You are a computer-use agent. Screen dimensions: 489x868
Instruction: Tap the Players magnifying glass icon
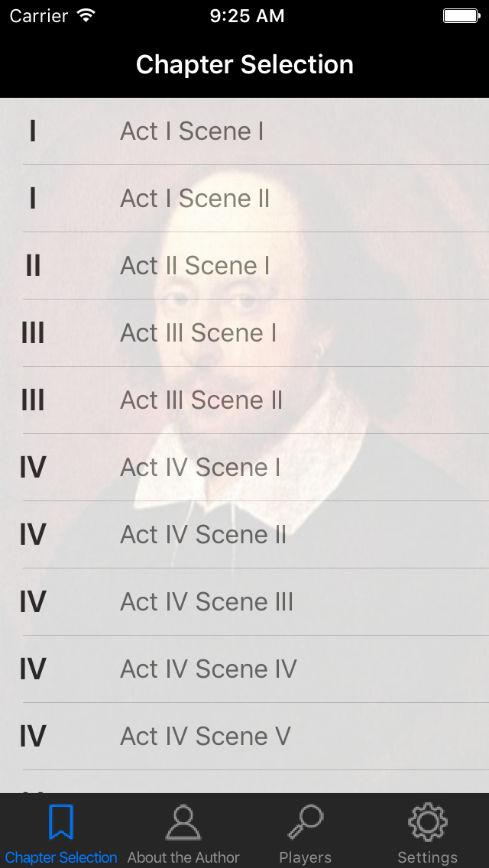tap(306, 823)
